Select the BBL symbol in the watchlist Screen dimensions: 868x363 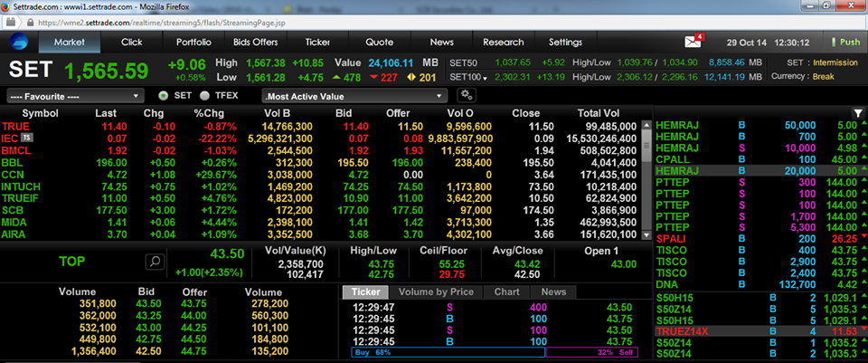click(13, 161)
